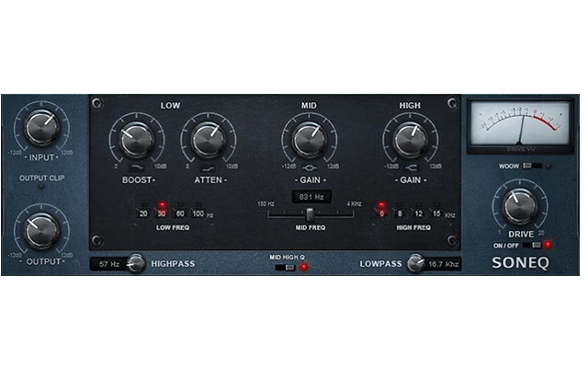The width and height of the screenshot is (588, 368).
Task: Click the LOWPASS label
Action: (x=380, y=264)
